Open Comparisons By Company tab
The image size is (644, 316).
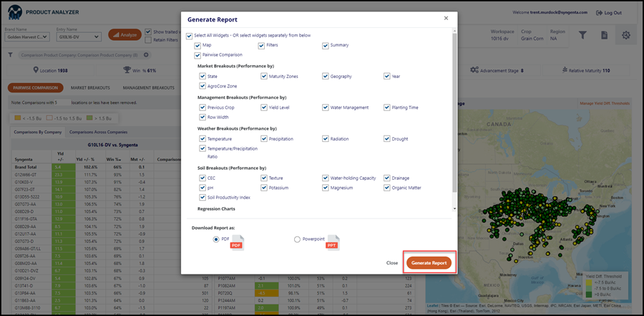click(x=38, y=132)
